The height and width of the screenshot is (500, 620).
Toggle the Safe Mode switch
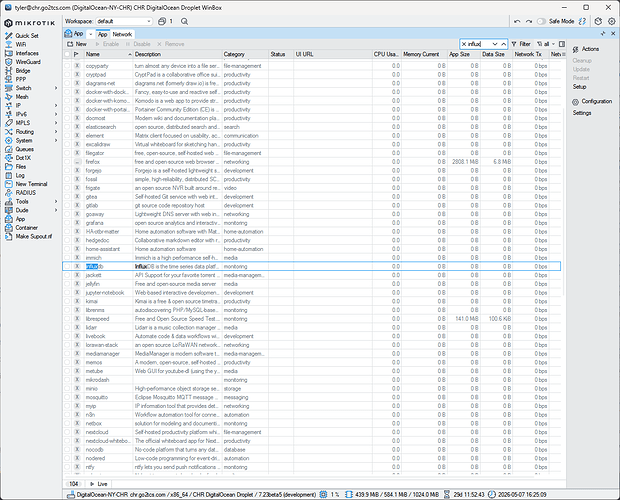tap(541, 21)
